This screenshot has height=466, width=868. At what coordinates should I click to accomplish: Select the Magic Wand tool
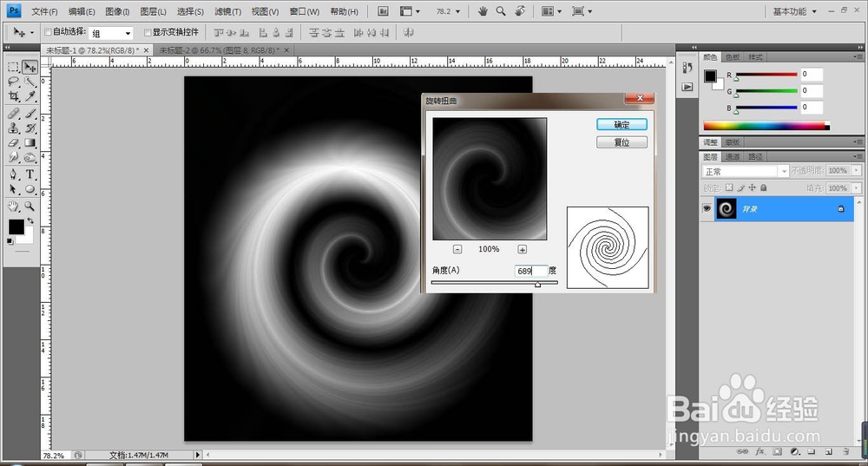30,82
